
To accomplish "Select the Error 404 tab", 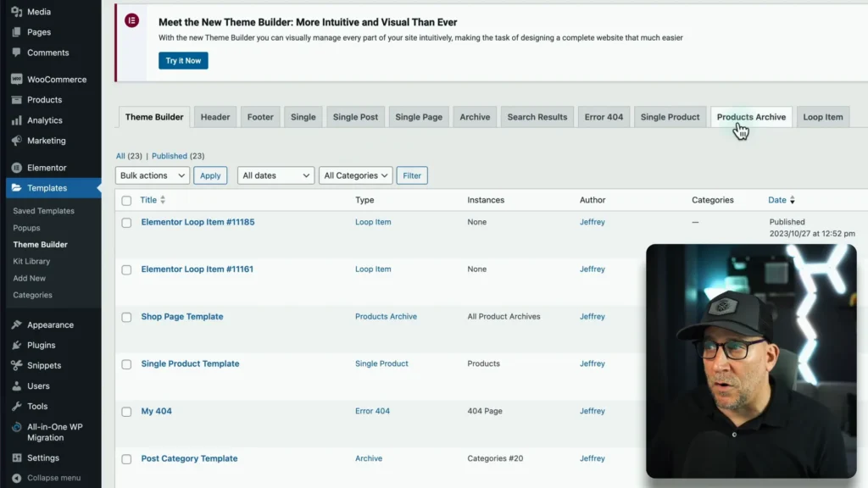I will [604, 117].
